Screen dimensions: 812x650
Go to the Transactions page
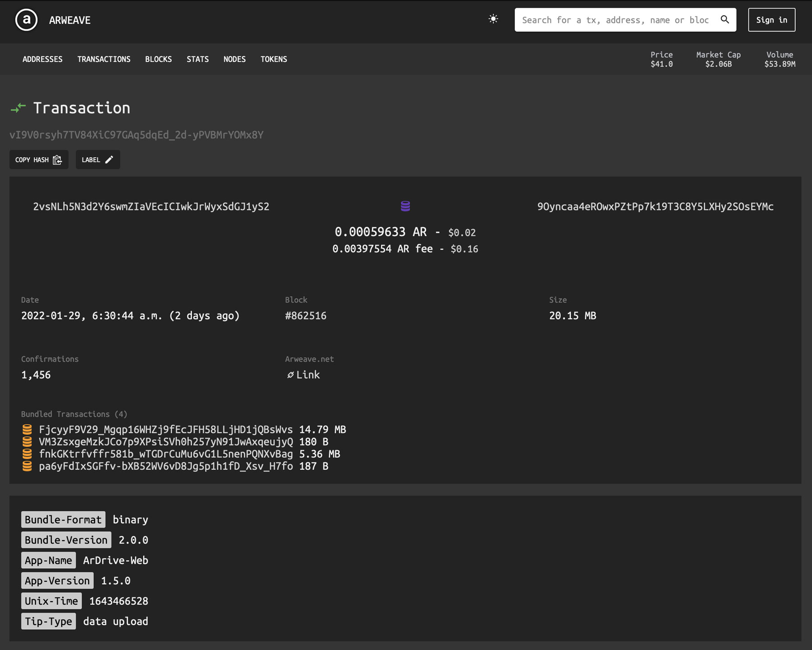[x=104, y=59]
